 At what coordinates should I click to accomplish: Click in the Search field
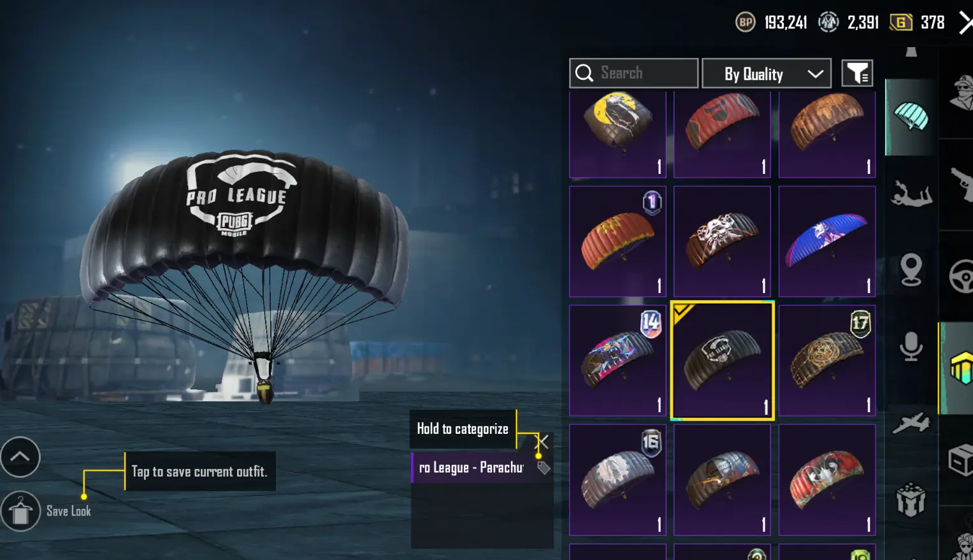633,73
